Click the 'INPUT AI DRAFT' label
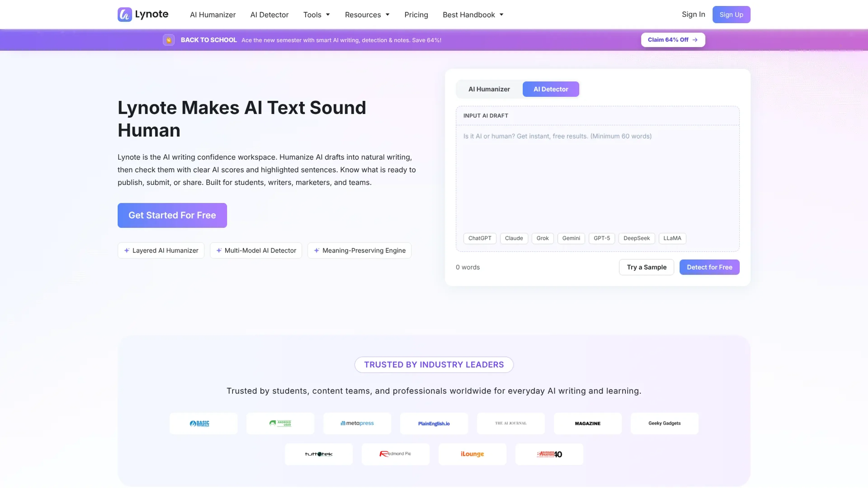Screen dimensions: 868x488 click(x=486, y=115)
